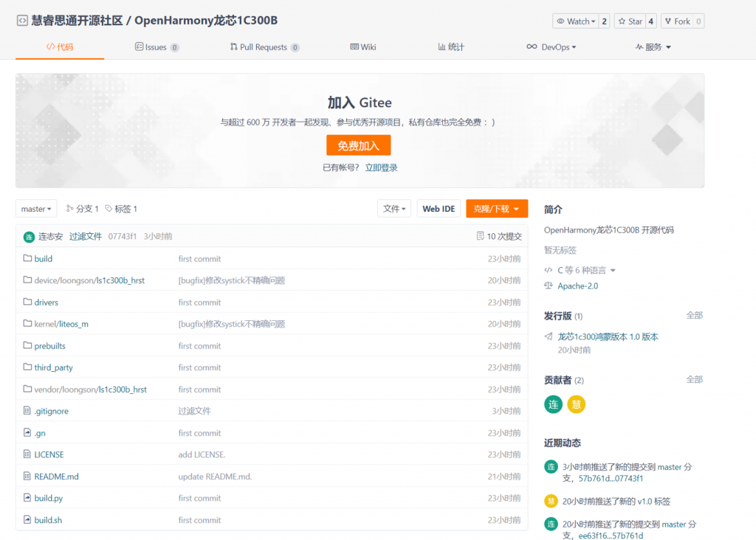The height and width of the screenshot is (540, 756).
Task: Click the 免费加入 button
Action: (x=358, y=145)
